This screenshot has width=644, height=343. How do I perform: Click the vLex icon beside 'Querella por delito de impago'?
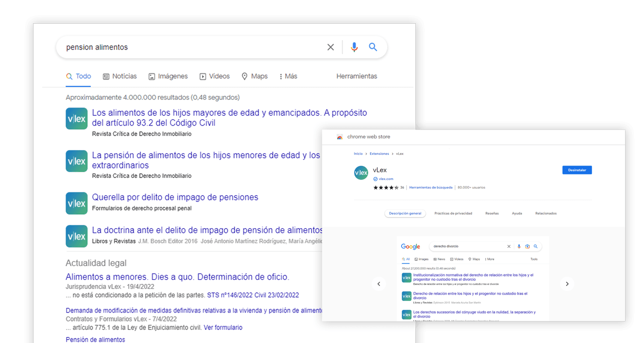click(x=77, y=203)
